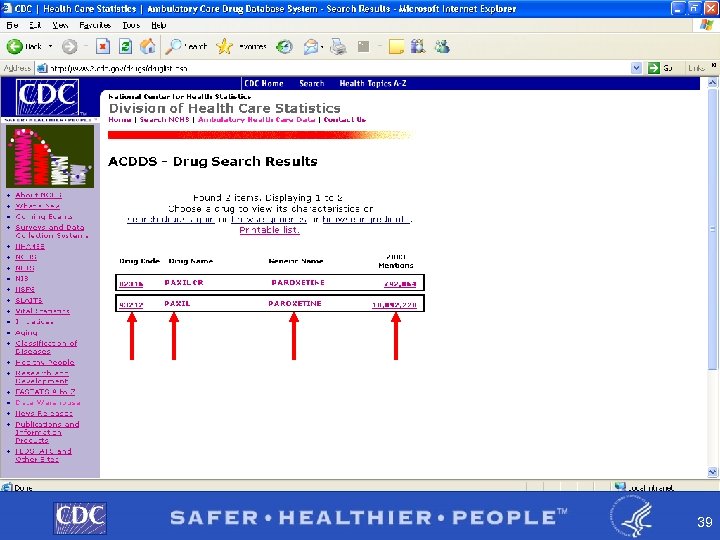Click the vertical scrollbar thumb
The image size is (720, 540).
pos(712,229)
